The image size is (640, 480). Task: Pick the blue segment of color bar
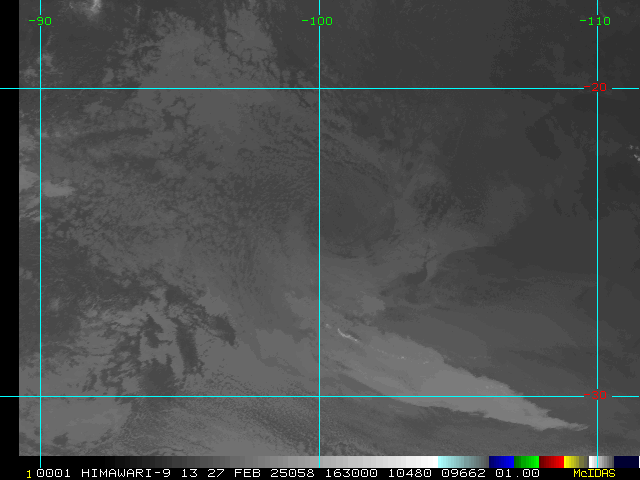coord(501,462)
